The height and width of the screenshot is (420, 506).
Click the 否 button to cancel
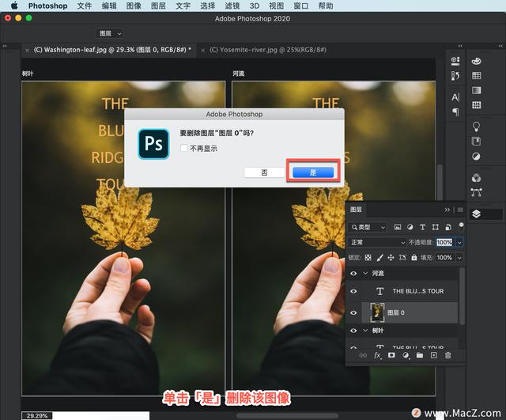click(x=264, y=172)
